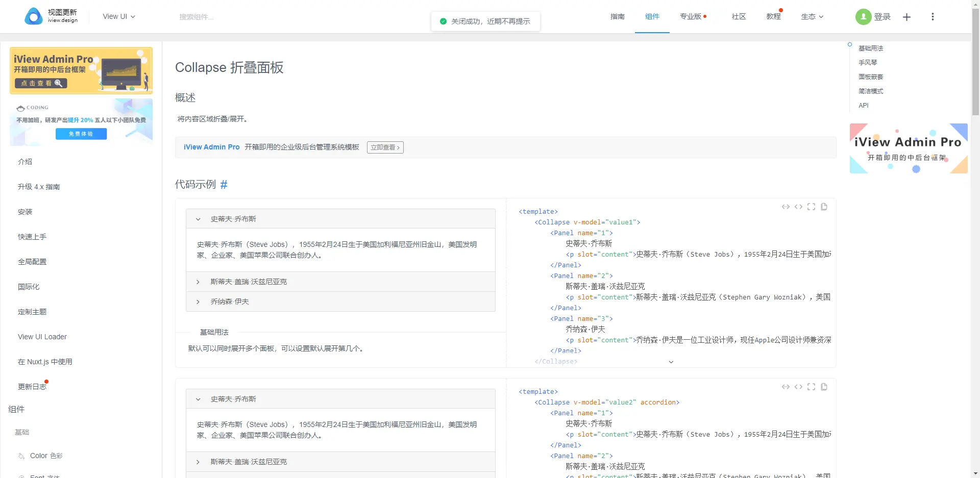Open View UI Loader in the sidebar

tap(42, 337)
